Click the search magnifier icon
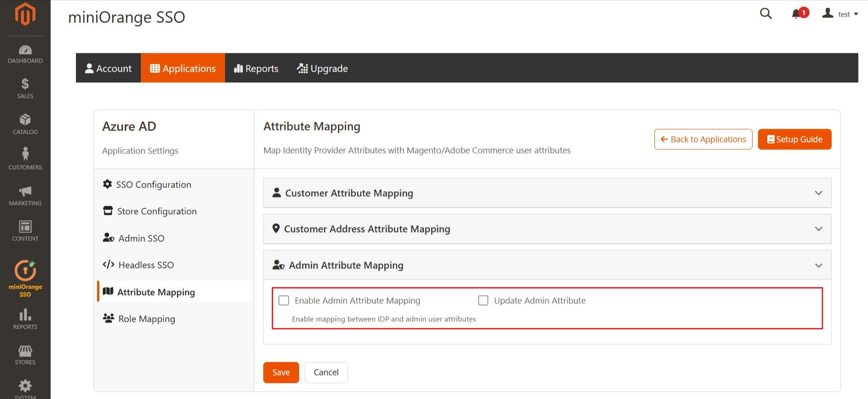Screen dimensions: 868x399 pyautogui.click(x=766, y=14)
